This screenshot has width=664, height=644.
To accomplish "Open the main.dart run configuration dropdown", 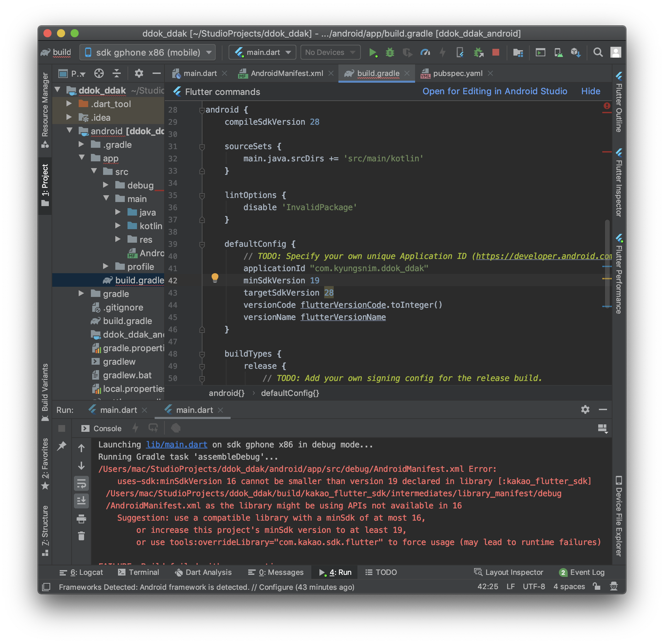I will 262,53.
